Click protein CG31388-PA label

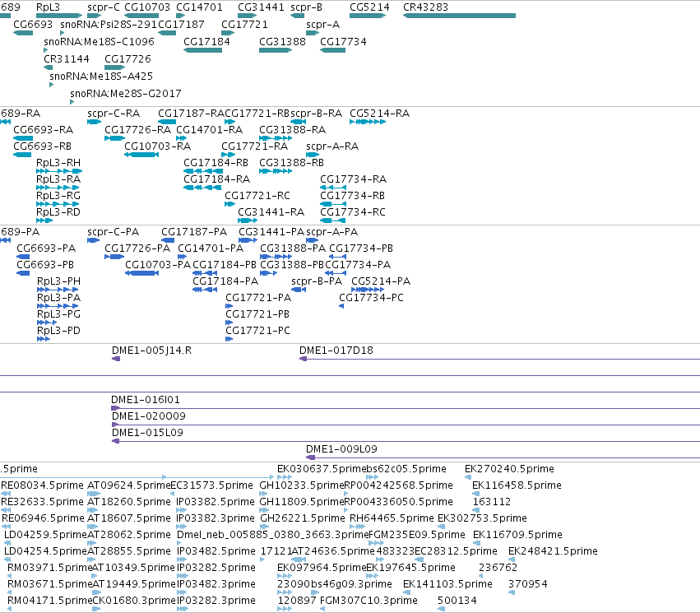pyautogui.click(x=293, y=248)
